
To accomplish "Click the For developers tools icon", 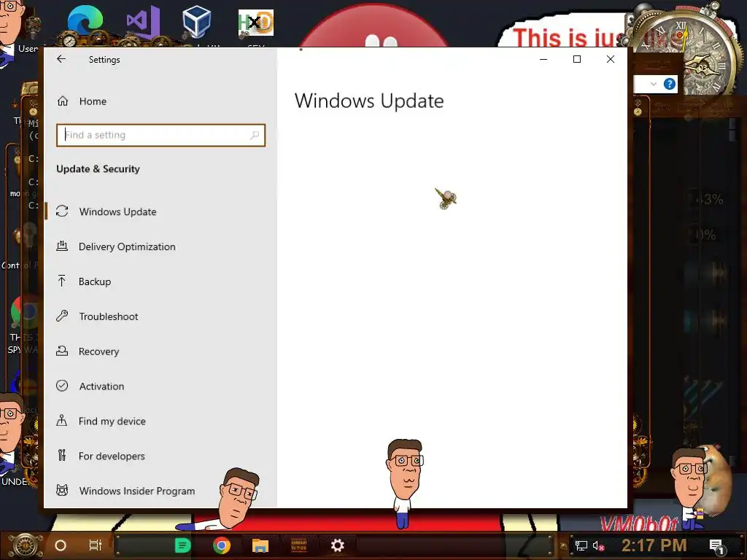I will tap(62, 455).
